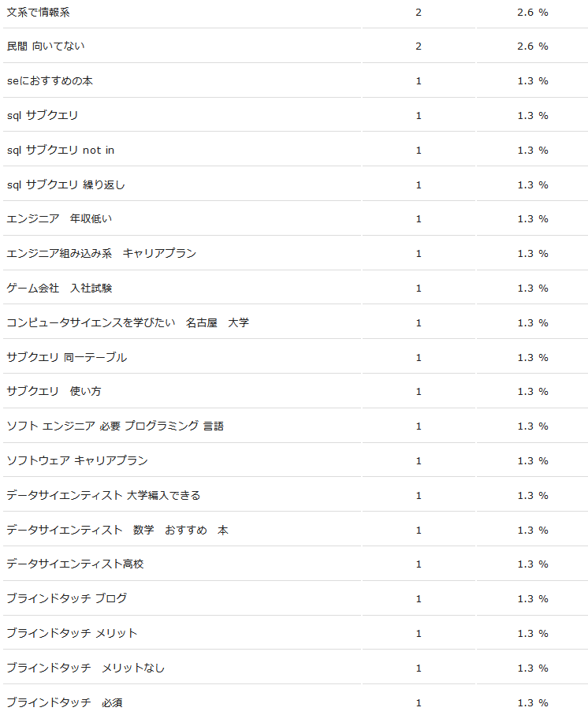Select the 'ゲーム会社 入社試験' entry
Image resolution: width=588 pixels, height=715 pixels.
tap(59, 289)
